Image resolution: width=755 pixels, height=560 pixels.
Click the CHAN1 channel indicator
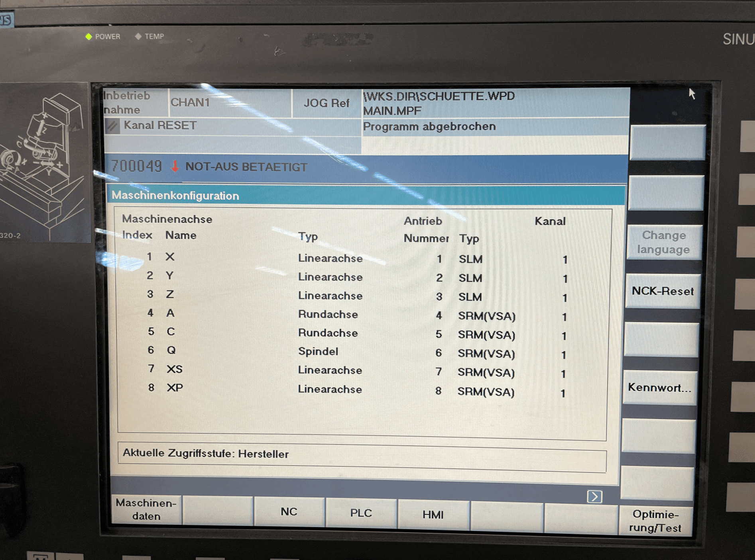click(x=191, y=103)
